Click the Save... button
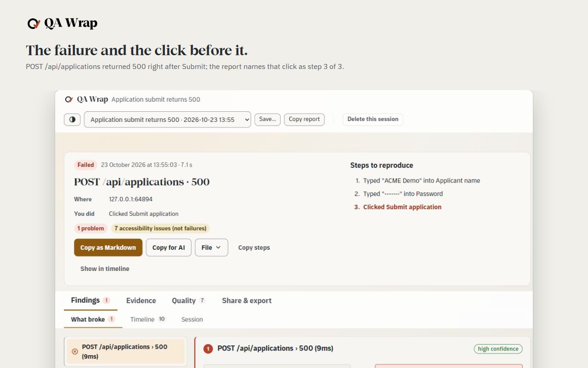588x368 pixels. [267, 120]
